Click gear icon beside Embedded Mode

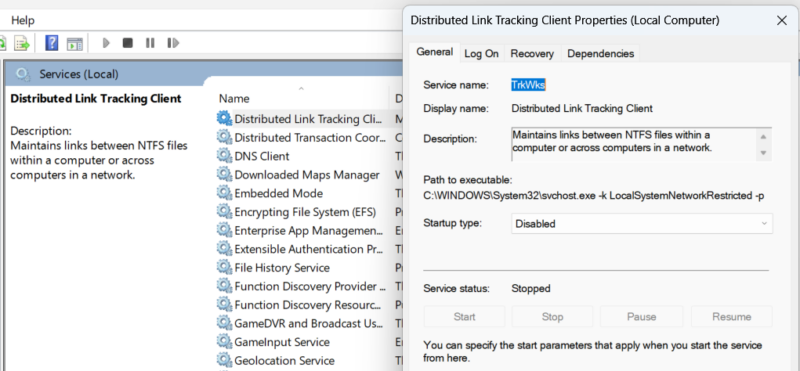[224, 193]
